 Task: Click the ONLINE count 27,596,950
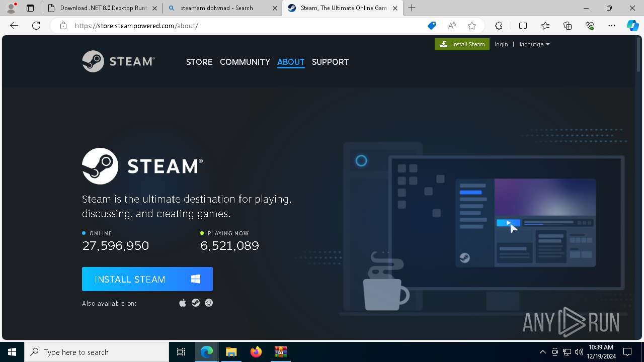pyautogui.click(x=115, y=245)
